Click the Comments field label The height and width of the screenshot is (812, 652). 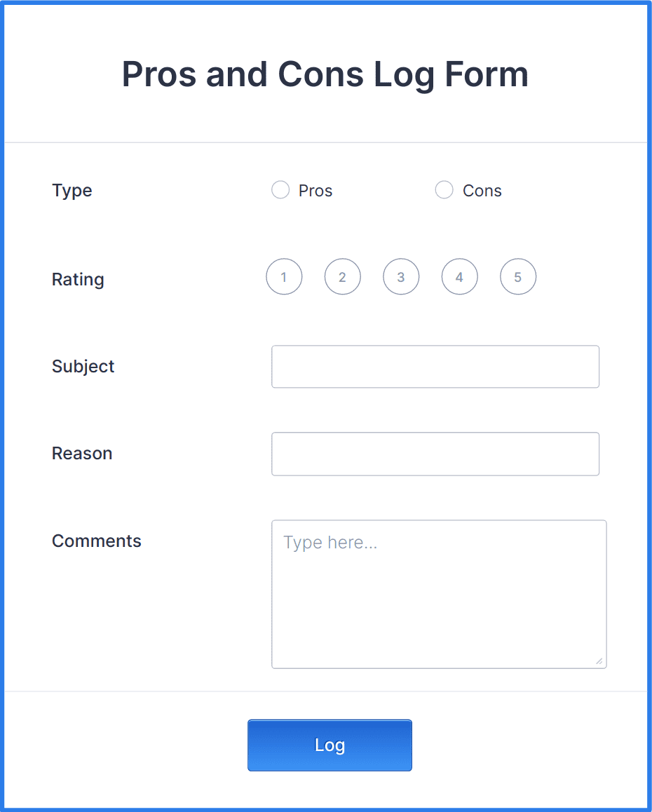pyautogui.click(x=96, y=541)
